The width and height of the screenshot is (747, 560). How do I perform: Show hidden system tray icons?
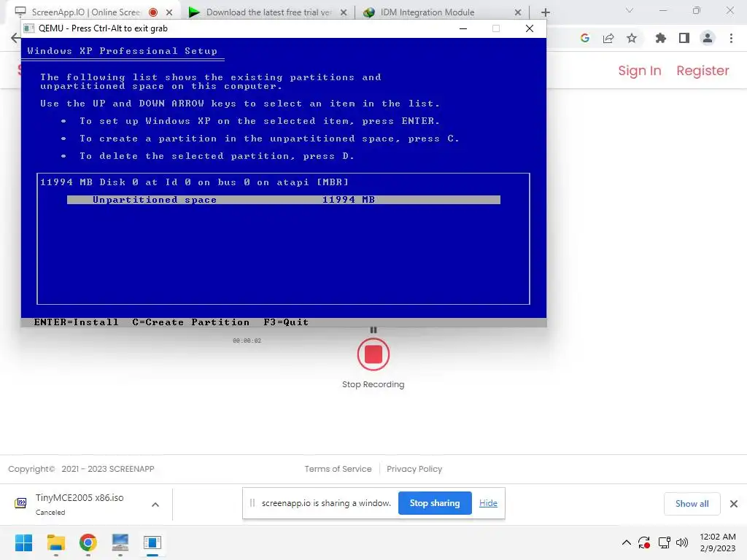(x=627, y=542)
